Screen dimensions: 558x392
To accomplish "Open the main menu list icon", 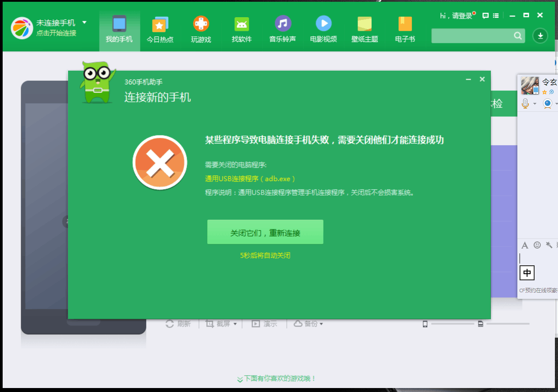I will click(x=496, y=15).
